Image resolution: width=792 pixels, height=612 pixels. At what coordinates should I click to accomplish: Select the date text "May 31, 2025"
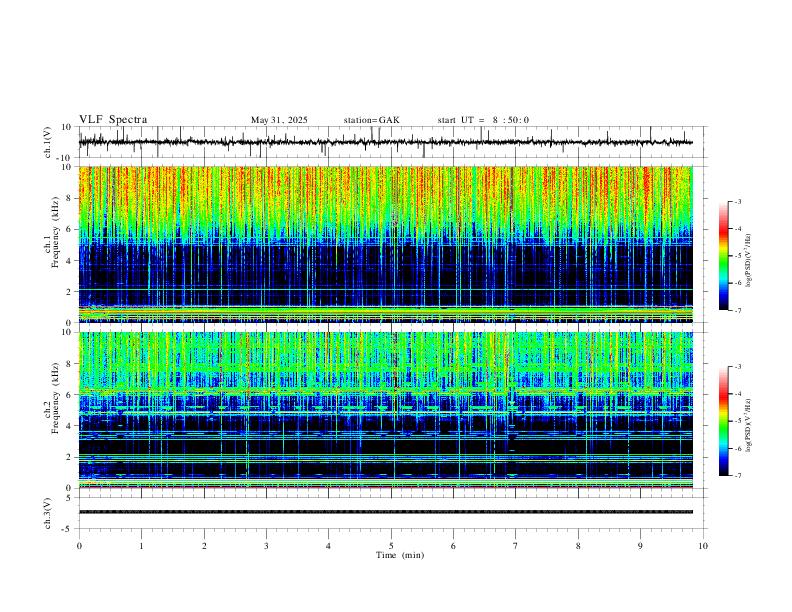coord(279,120)
